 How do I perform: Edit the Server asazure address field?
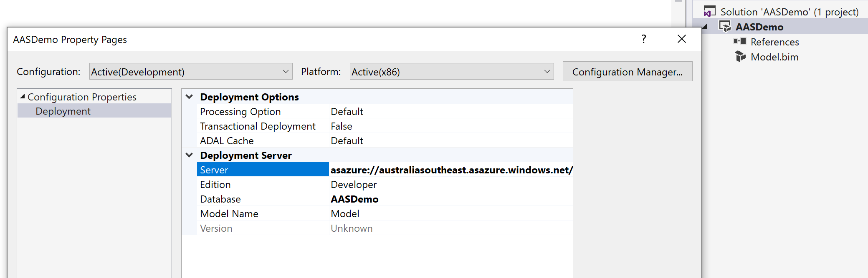click(x=450, y=170)
